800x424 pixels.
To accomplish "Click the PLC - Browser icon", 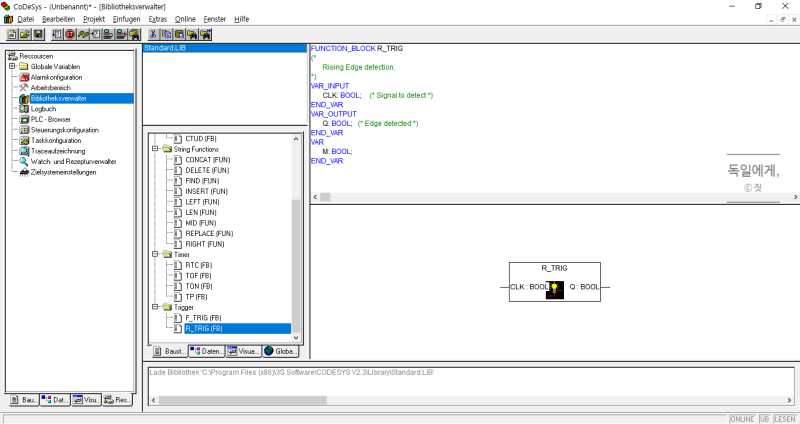I will point(24,119).
